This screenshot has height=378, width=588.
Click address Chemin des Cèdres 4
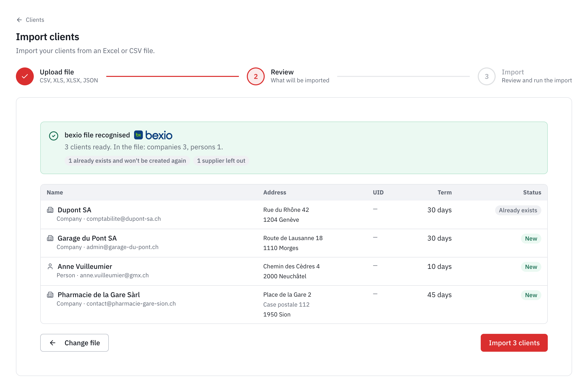click(x=292, y=266)
